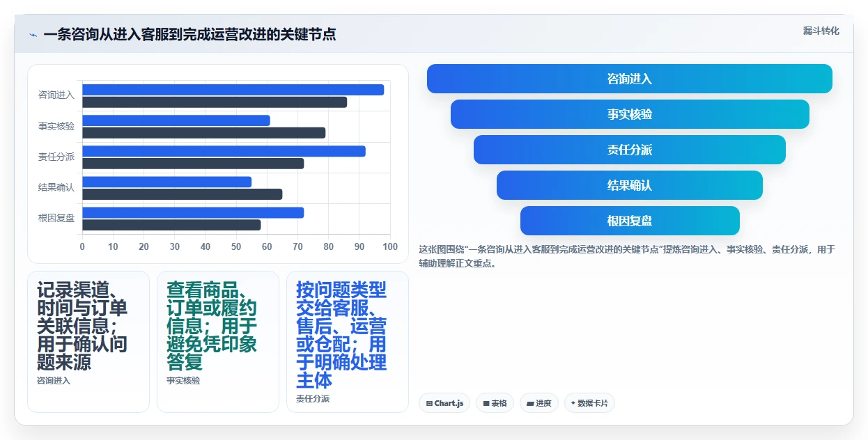
Task: Click the small 咨询进入 label under the first card
Action: (x=54, y=381)
